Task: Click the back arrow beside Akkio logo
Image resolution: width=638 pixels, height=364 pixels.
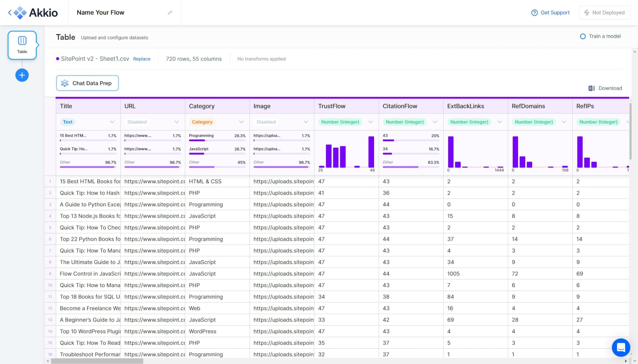Action: point(10,13)
